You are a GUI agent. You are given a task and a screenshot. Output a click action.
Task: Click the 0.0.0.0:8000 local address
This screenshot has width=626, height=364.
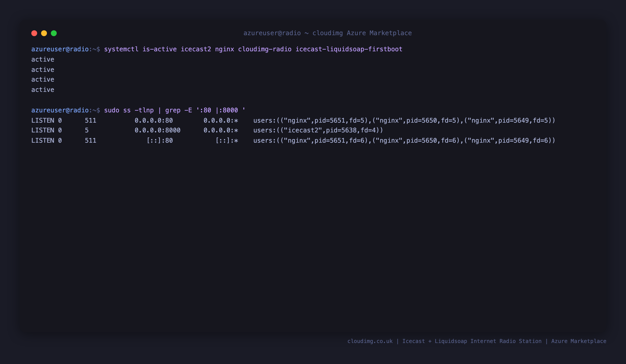coord(157,130)
